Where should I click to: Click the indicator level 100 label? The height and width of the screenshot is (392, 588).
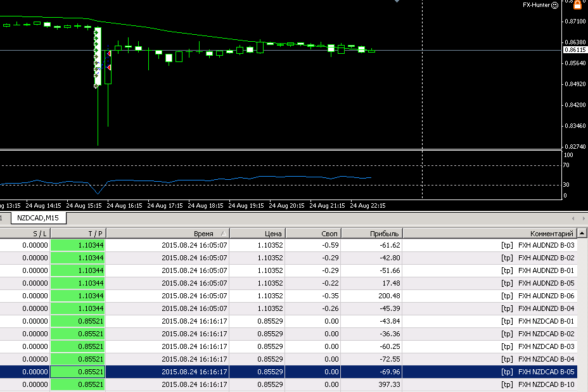point(568,155)
